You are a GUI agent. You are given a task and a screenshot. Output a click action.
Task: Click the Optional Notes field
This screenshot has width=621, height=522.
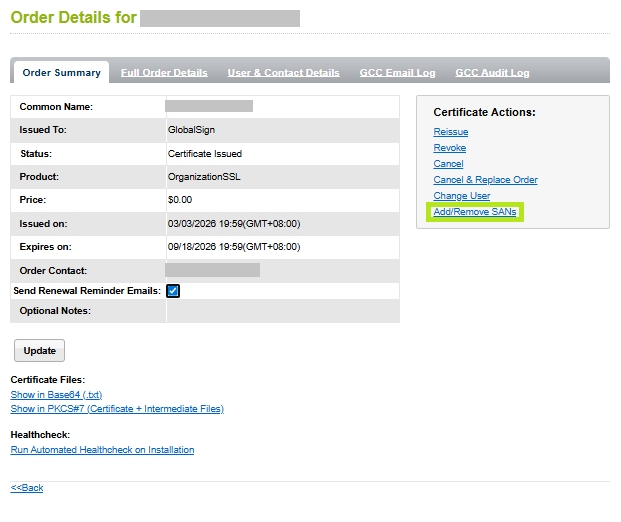[282, 311]
